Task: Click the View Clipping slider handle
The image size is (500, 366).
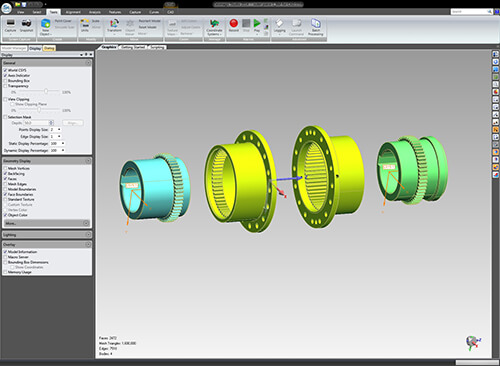Action: pyautogui.click(x=39, y=109)
